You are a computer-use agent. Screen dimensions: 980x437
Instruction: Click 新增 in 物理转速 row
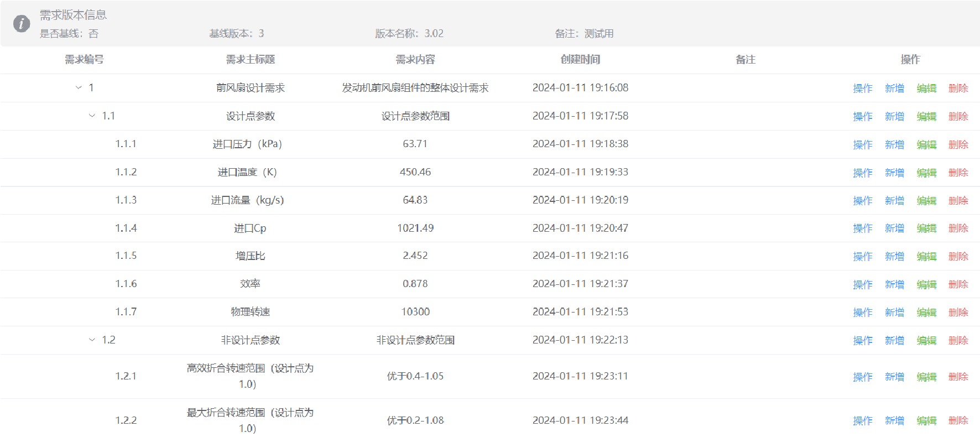pyautogui.click(x=894, y=313)
